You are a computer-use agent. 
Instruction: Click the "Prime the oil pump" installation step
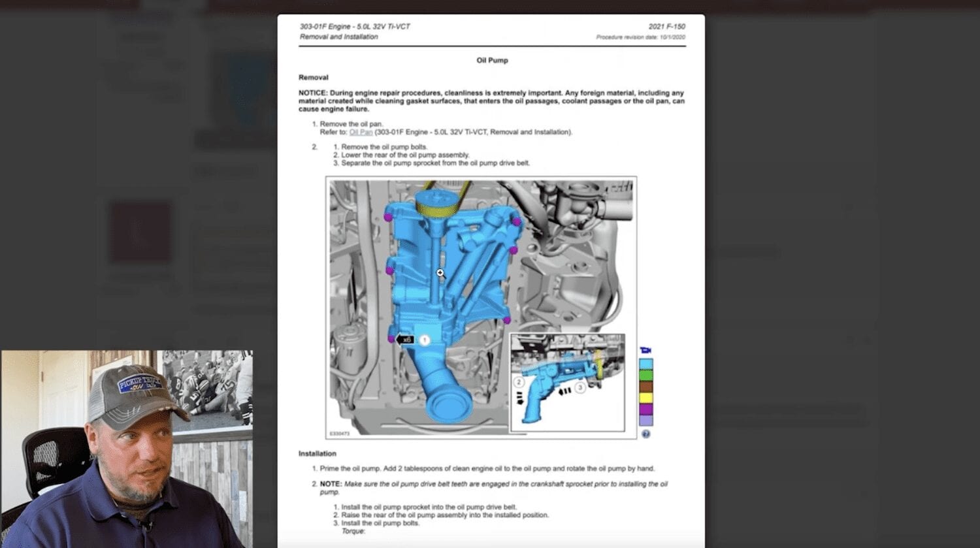click(x=487, y=468)
